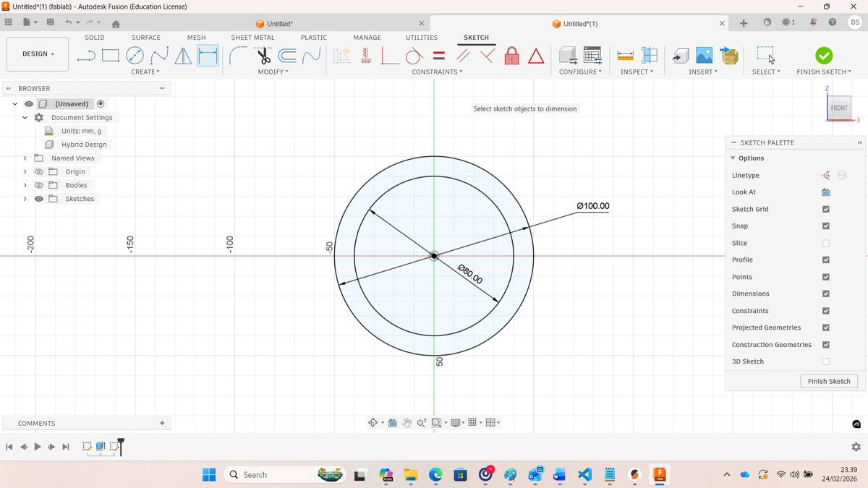Click the Save icon
The height and width of the screenshot is (488, 868).
point(50,22)
